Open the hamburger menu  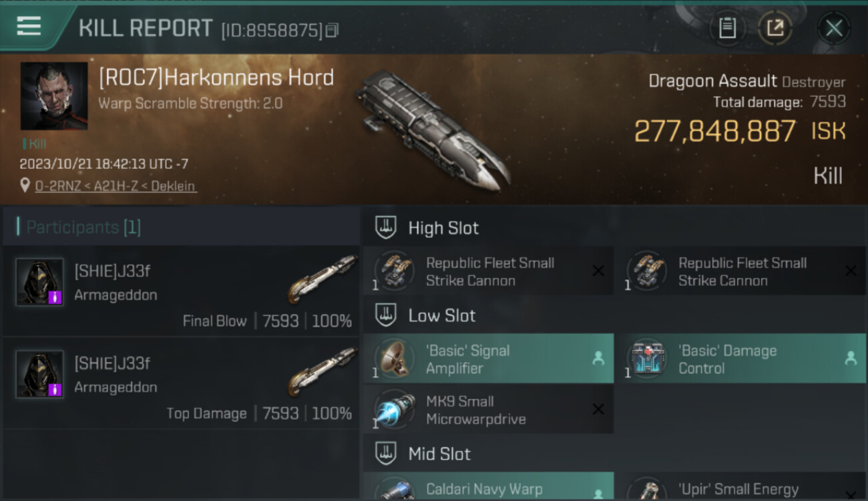[x=29, y=26]
